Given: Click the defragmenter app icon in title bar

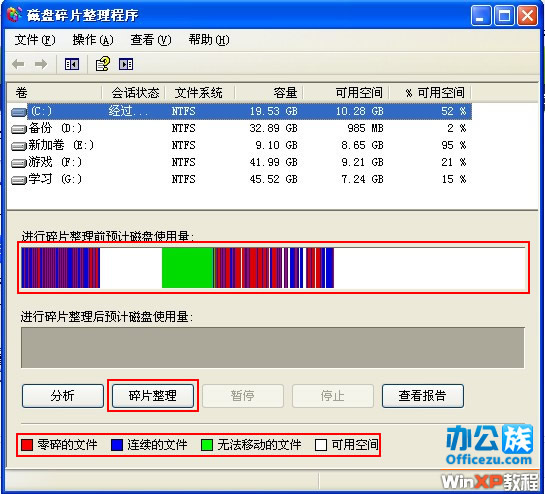Looking at the screenshot, I should point(14,15).
